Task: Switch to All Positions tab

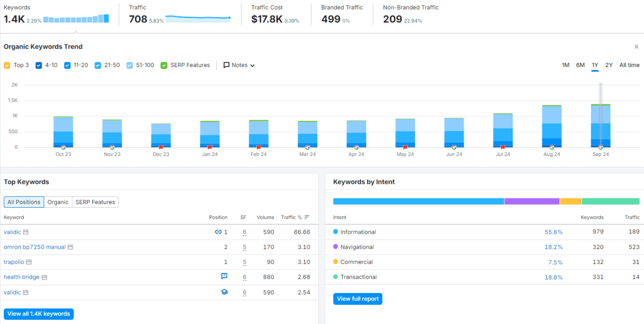Action: pos(24,202)
